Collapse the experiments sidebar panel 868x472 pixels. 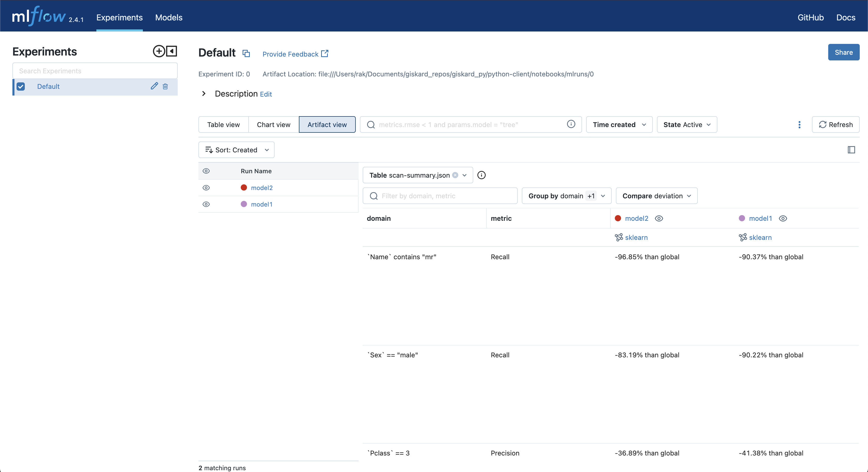(x=172, y=51)
